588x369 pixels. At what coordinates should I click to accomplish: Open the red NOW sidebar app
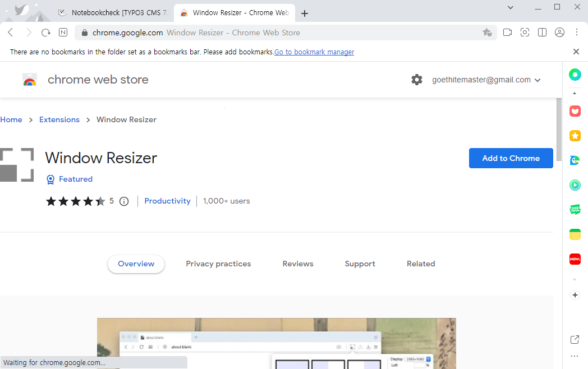tap(575, 259)
